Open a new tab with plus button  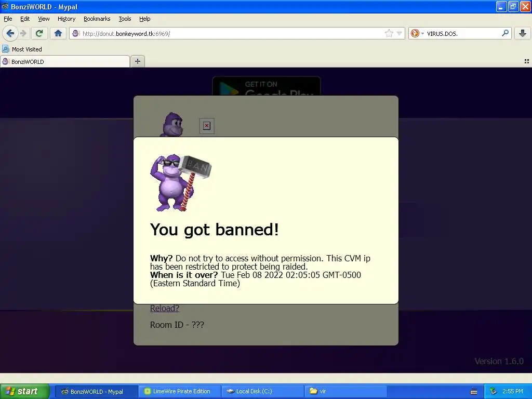[x=137, y=61]
